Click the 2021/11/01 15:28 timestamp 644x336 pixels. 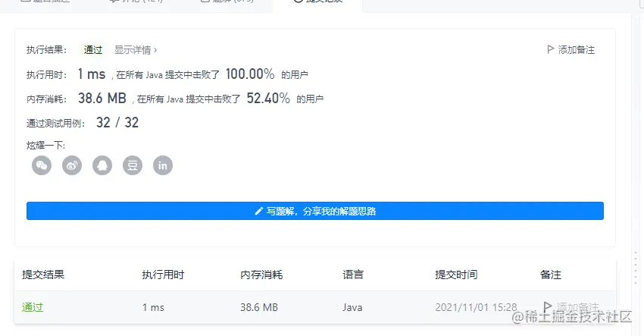[x=476, y=307]
